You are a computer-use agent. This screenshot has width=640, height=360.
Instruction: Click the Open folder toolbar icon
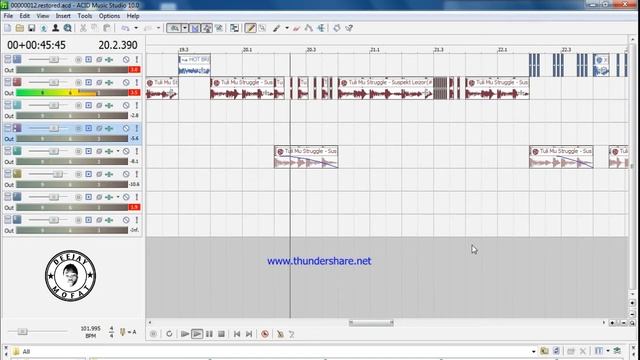(20, 28)
